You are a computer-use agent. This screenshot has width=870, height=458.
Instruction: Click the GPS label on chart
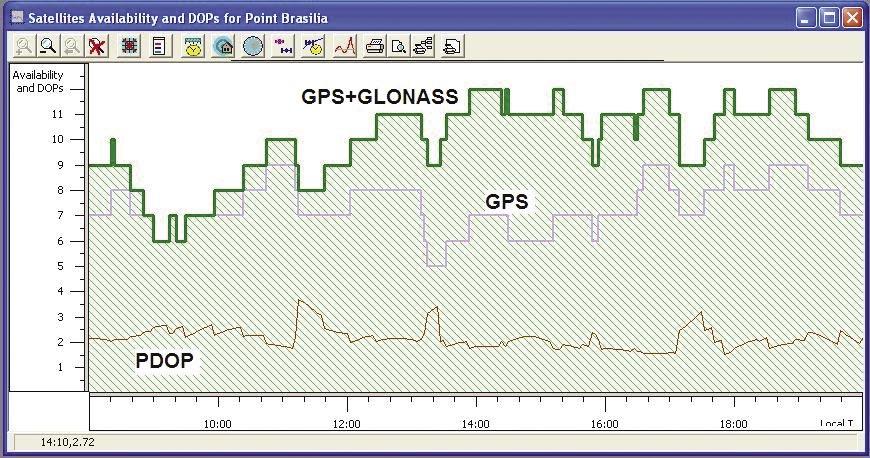(507, 201)
